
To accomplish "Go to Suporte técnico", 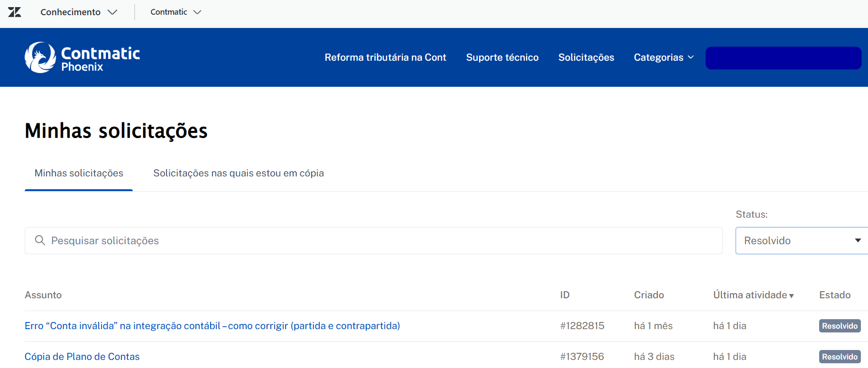I will 502,57.
